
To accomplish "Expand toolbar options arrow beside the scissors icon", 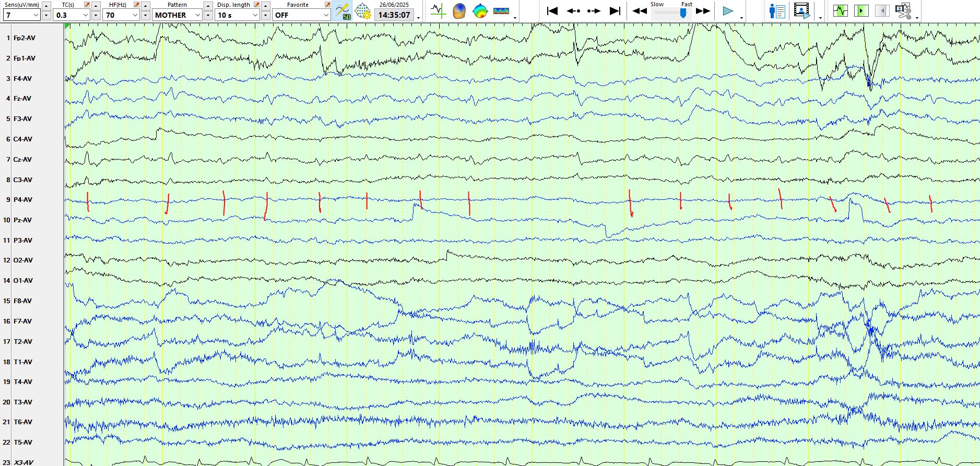I will pyautogui.click(x=917, y=18).
